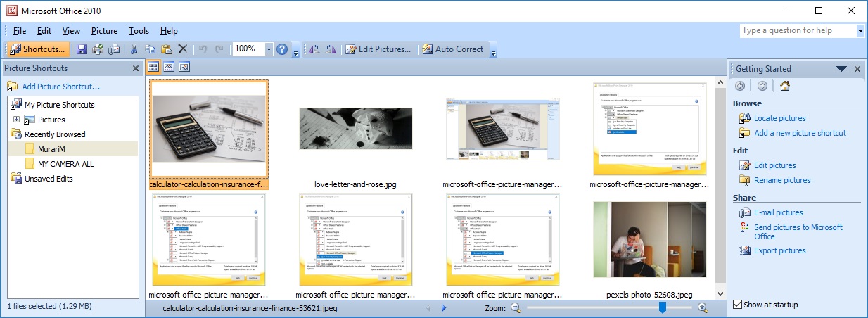Click Add Picture Shortcut link

point(61,87)
